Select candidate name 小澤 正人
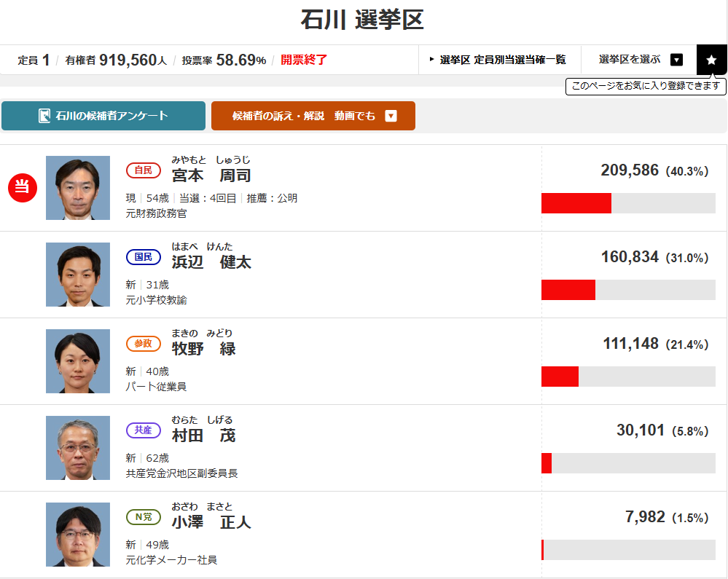The width and height of the screenshot is (728, 579). pos(211,522)
